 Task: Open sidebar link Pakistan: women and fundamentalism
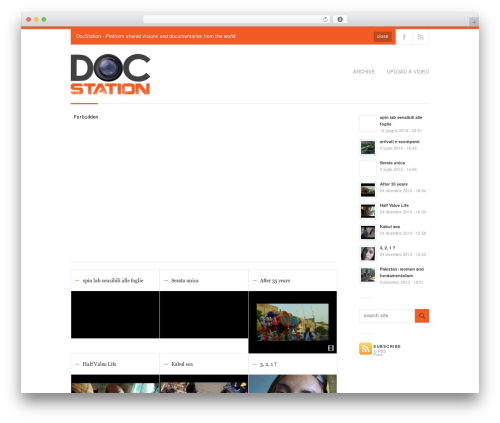click(402, 272)
